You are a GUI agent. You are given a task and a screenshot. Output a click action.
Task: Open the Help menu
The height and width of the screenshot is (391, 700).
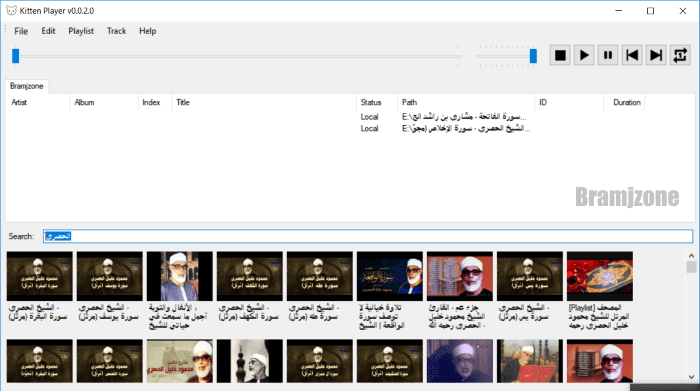point(147,31)
